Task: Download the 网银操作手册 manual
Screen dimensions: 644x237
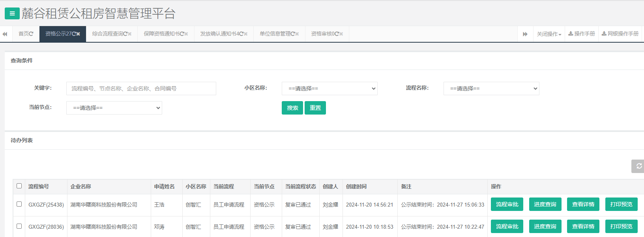Action: click(620, 34)
